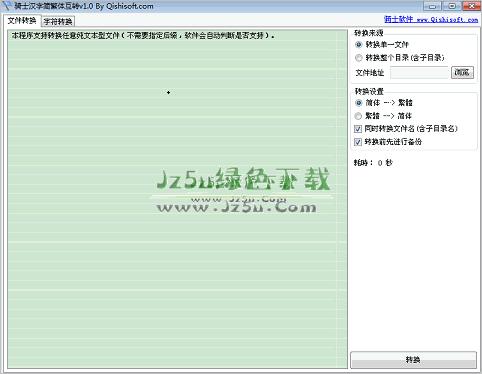The width and height of the screenshot is (482, 374).
Task: Open the 字符转换 tab
Action: point(58,22)
